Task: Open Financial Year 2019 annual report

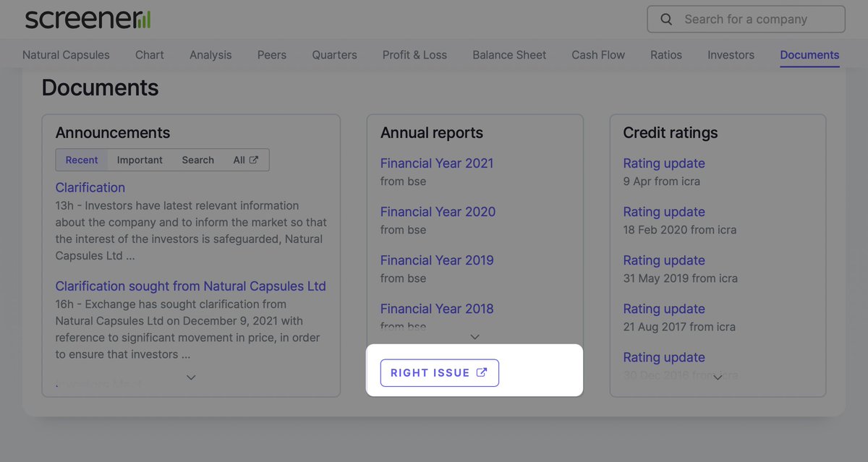Action: point(437,260)
